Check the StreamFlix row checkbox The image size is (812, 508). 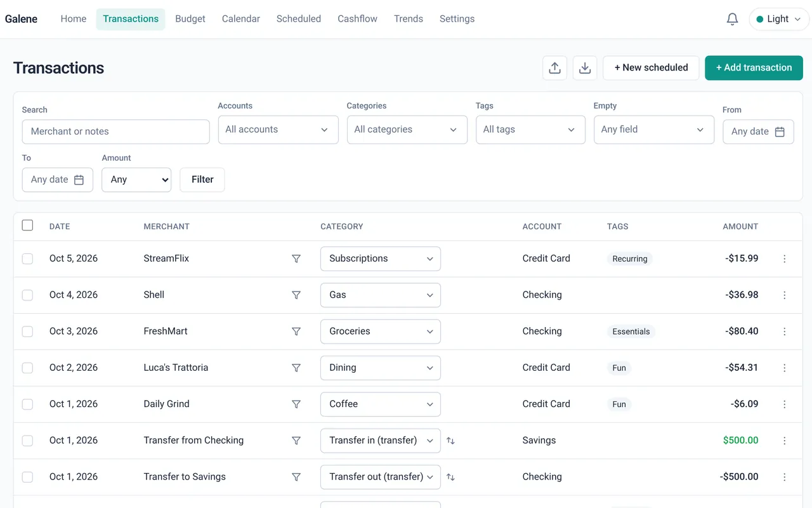[27, 259]
